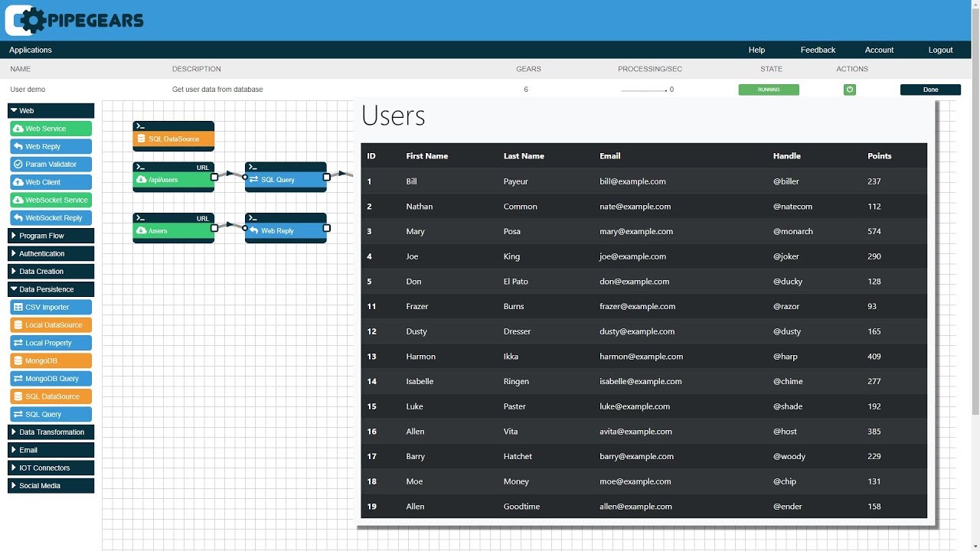Click the green power icon under Actions
This screenshot has height=551, width=980.
pos(850,90)
